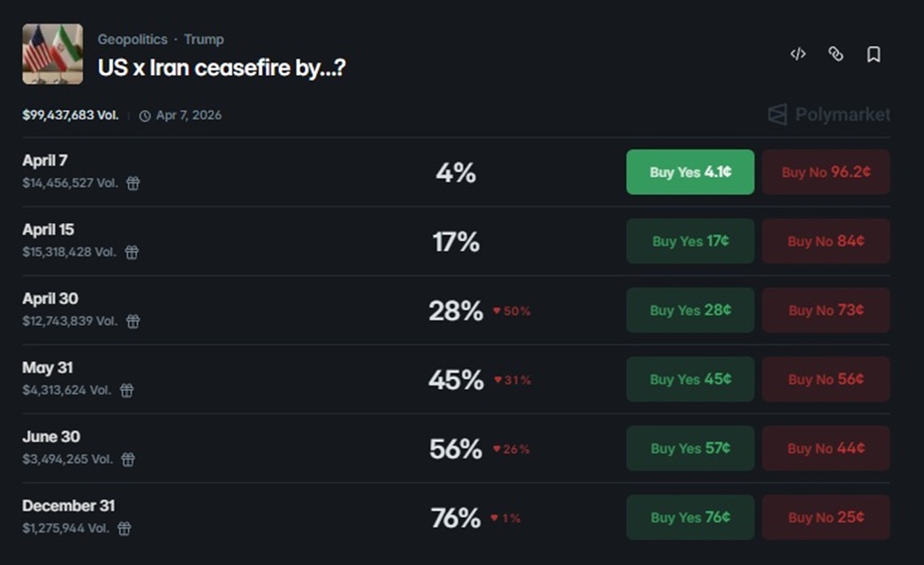The image size is (924, 565).
Task: Click the gift icon beside June 30 volume
Action: (128, 459)
